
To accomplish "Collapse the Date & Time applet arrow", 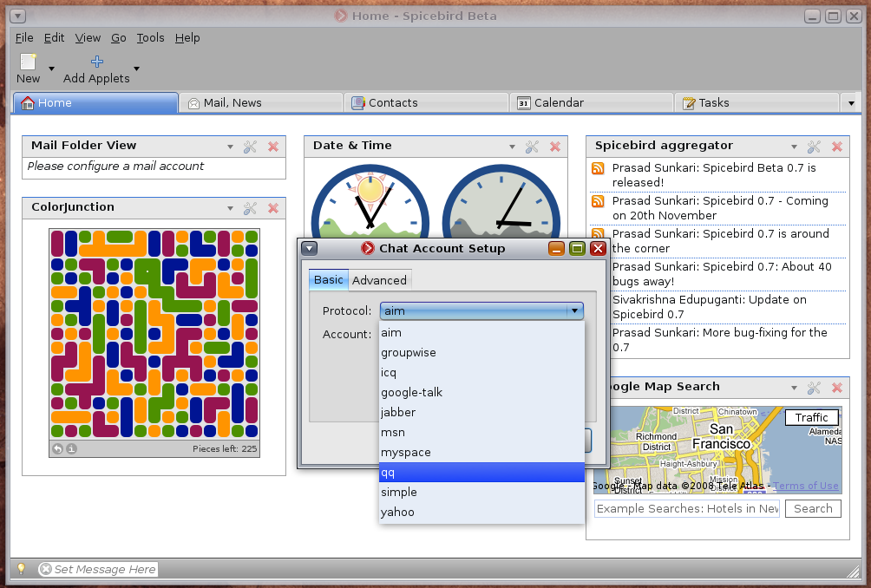I will (512, 147).
